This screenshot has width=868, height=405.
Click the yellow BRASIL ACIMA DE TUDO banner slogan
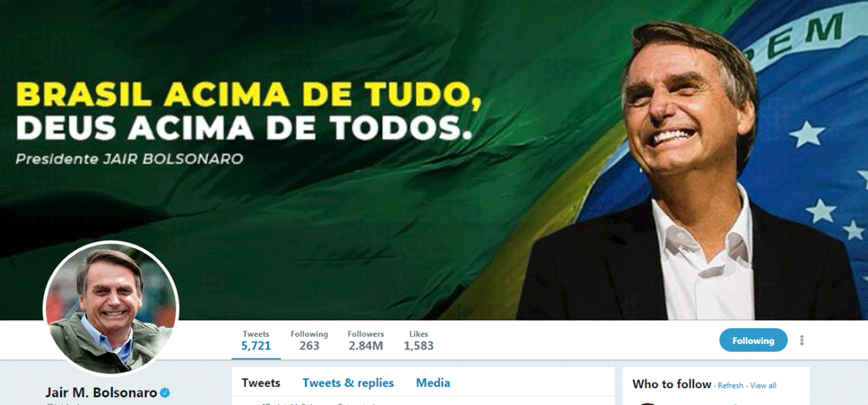click(248, 95)
